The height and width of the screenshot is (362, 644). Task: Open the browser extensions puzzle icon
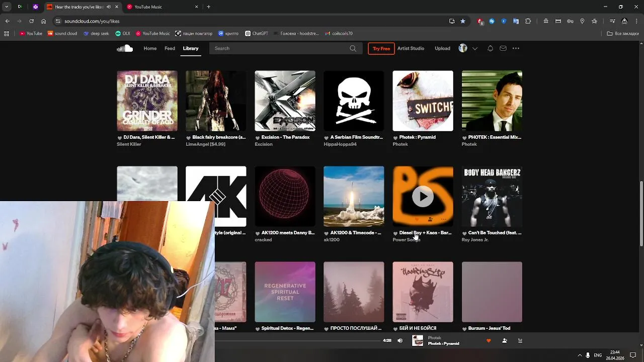[528, 21]
